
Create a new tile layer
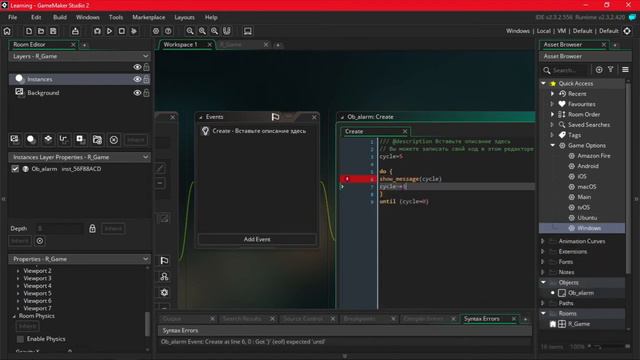48,140
